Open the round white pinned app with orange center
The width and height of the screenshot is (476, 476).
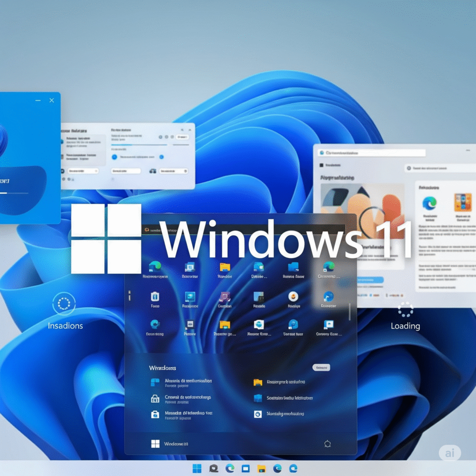click(293, 296)
